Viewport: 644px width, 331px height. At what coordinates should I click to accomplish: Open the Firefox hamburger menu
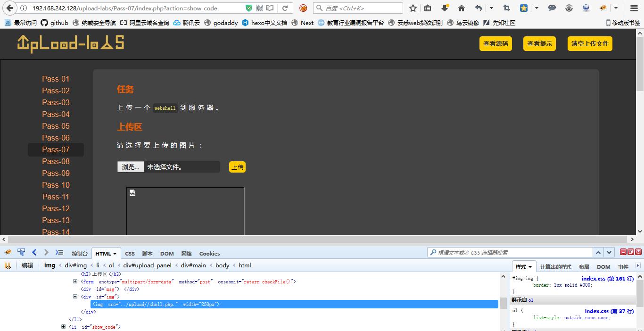click(x=634, y=8)
